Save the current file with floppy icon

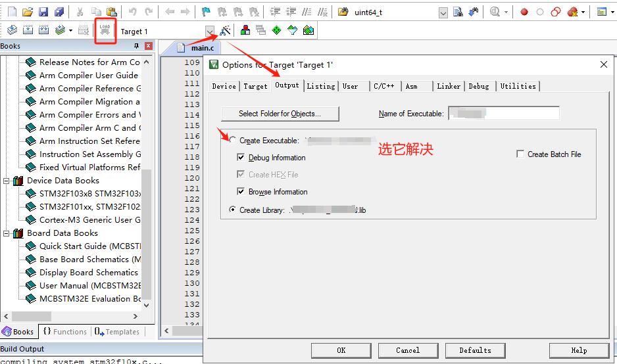[43, 12]
